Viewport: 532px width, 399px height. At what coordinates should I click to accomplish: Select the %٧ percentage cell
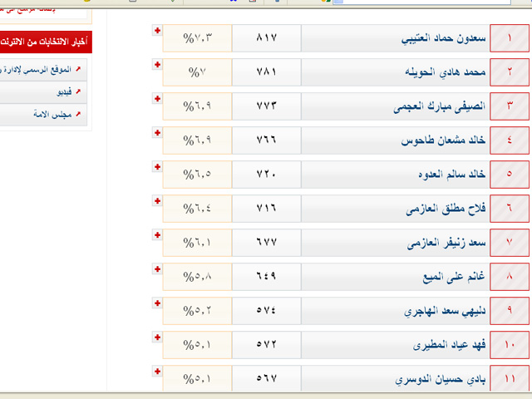tap(196, 73)
